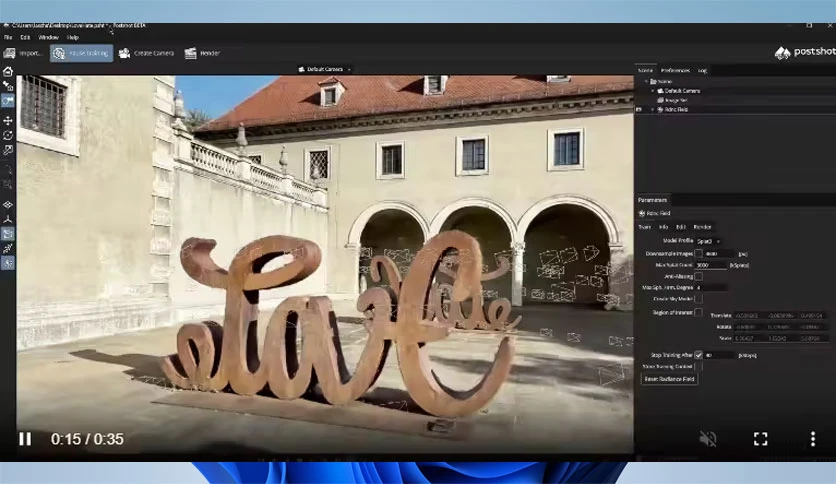
Task: Open the Info tab in Parameters
Action: coord(663,227)
